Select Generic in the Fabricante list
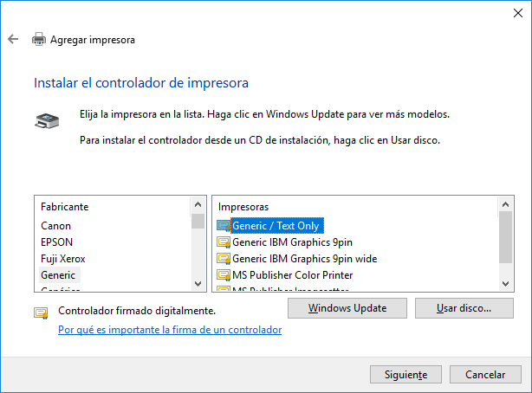Viewport: 532px width, 393px height. [59, 275]
